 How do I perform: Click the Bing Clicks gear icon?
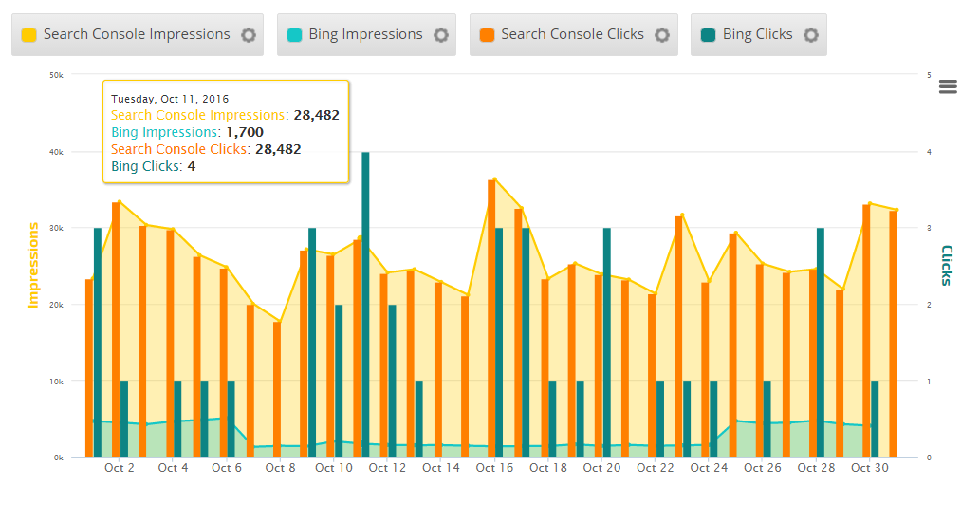pyautogui.click(x=811, y=35)
